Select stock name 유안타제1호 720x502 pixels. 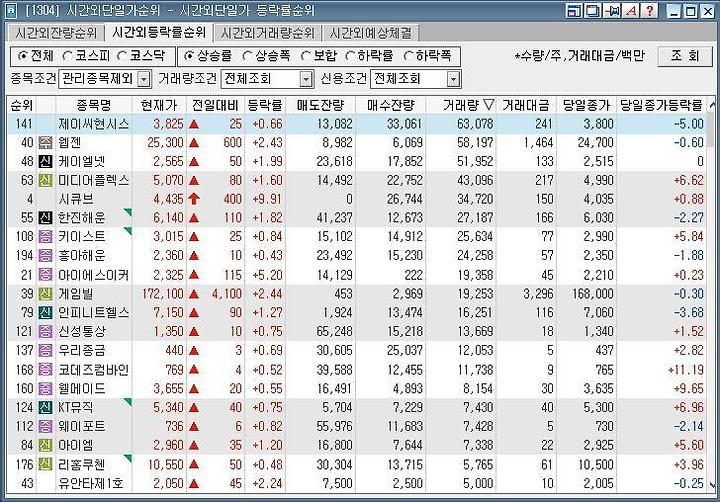click(91, 483)
